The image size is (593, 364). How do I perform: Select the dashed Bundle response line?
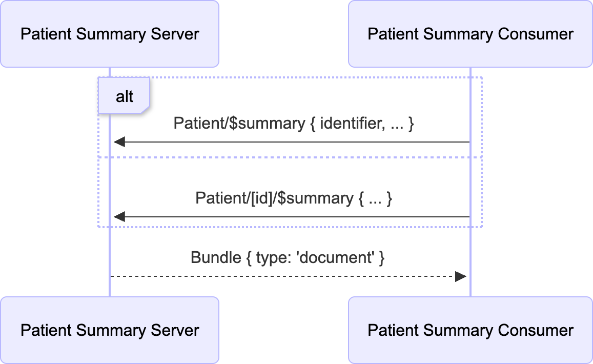pyautogui.click(x=282, y=276)
